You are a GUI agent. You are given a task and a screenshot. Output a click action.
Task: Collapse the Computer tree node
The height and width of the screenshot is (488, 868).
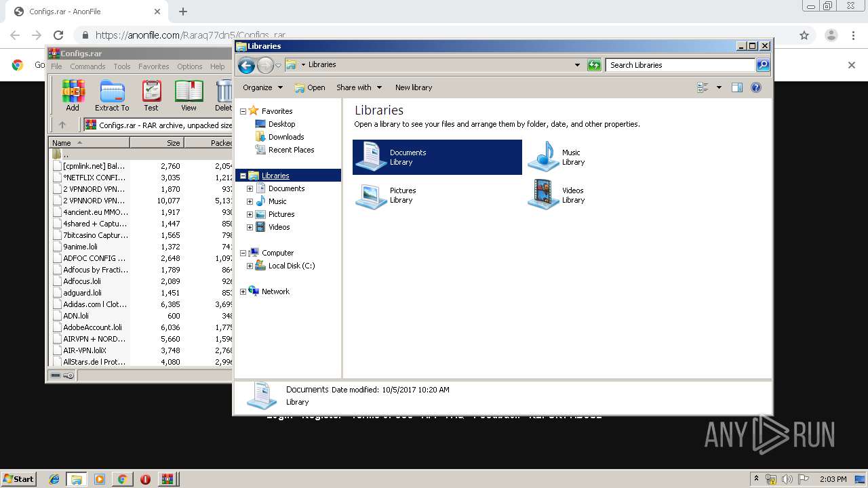[243, 253]
